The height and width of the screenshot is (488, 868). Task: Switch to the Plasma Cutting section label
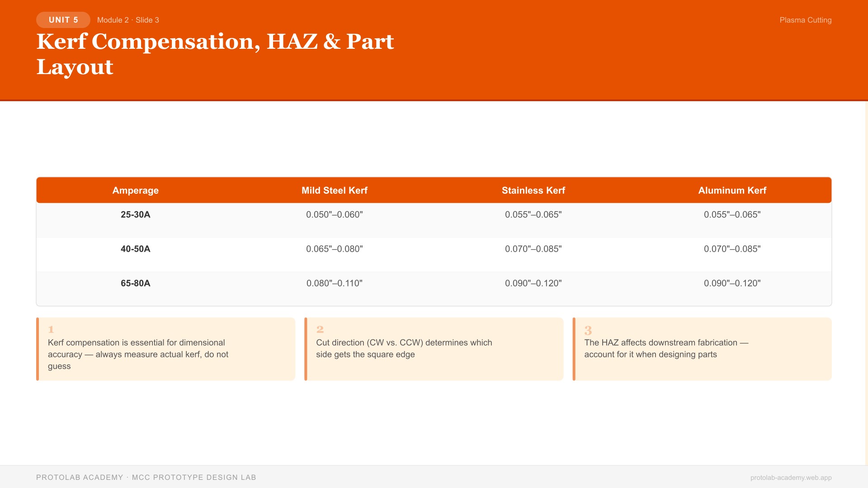806,20
